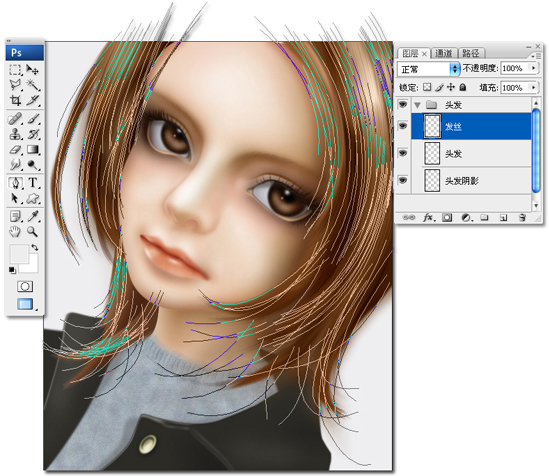This screenshot has width=550, height=476.
Task: Hide the 发丝 layer
Action: pos(403,126)
